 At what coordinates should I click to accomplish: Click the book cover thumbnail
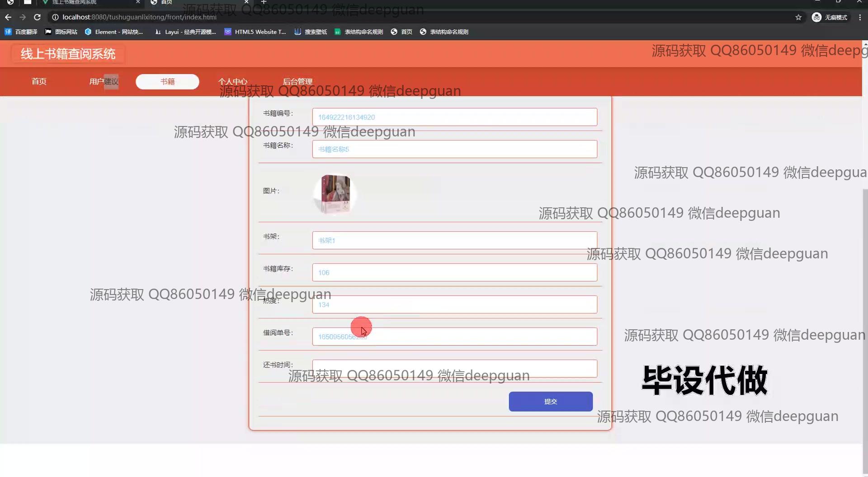335,194
